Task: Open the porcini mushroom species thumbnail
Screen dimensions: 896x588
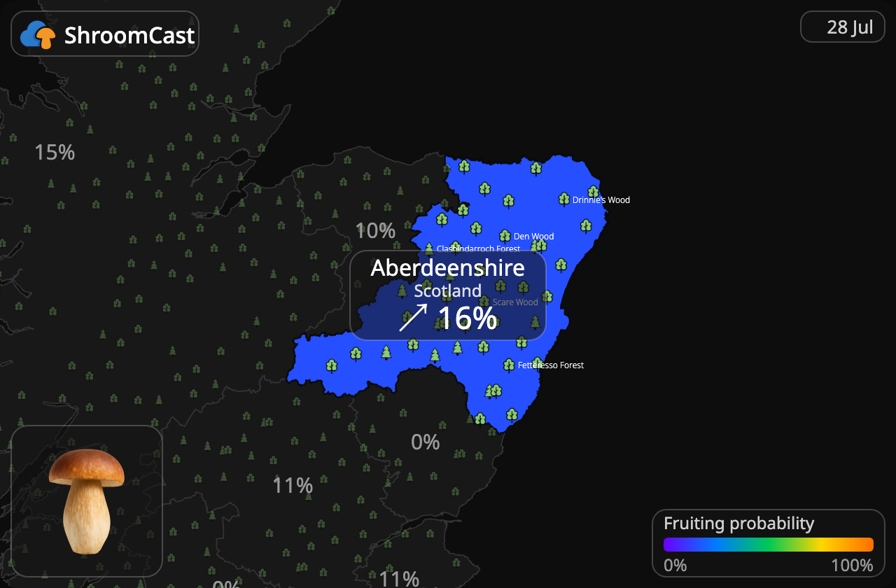Action: tap(87, 501)
